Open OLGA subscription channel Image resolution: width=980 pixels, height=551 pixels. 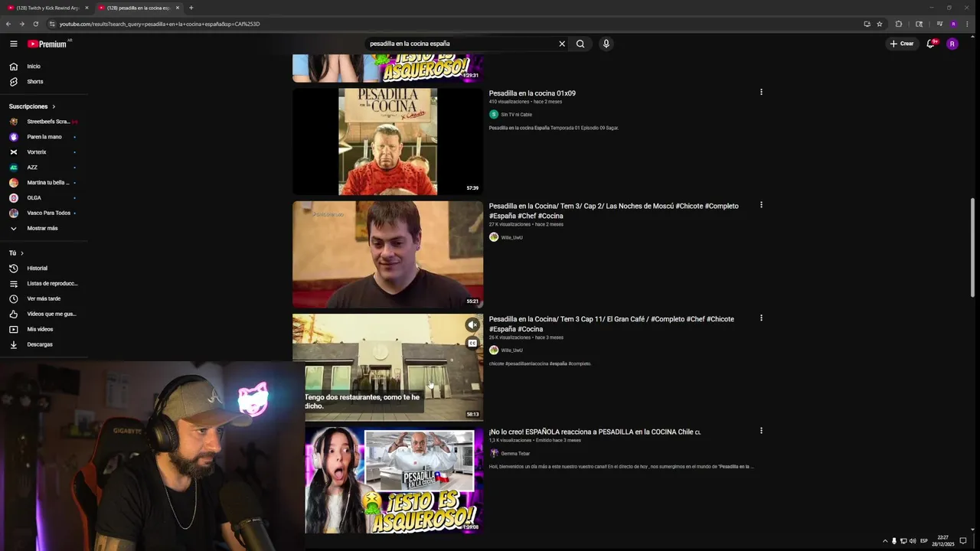(44, 198)
